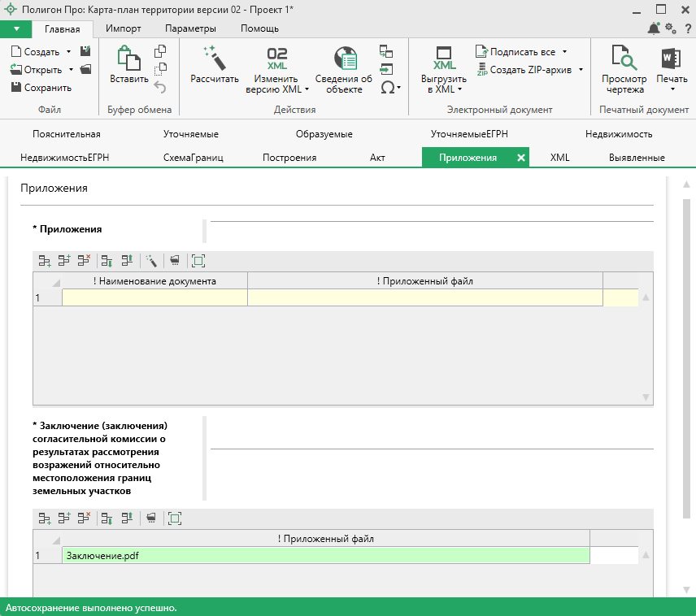Click Вставить clipboard icon

[129, 59]
